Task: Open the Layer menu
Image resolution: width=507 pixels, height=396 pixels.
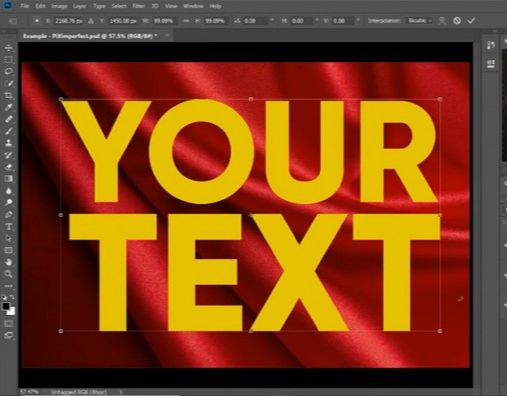Action: coord(79,6)
